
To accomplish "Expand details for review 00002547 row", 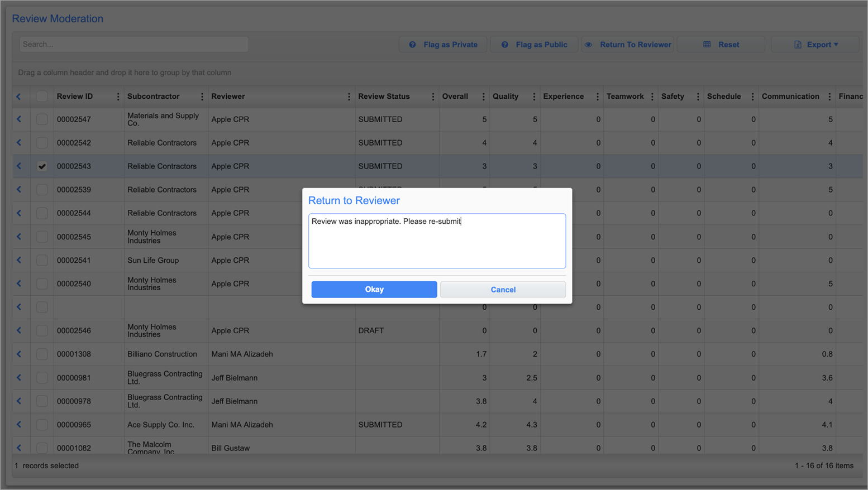I will [19, 119].
